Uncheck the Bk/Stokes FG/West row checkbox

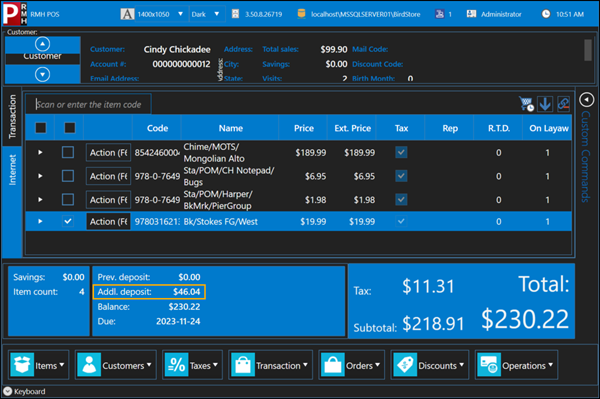tap(68, 221)
